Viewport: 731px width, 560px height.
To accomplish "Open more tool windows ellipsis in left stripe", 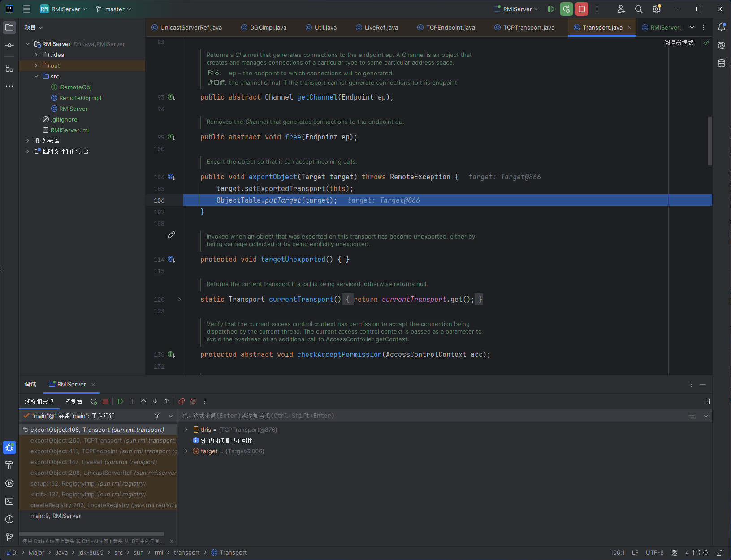I will click(9, 86).
